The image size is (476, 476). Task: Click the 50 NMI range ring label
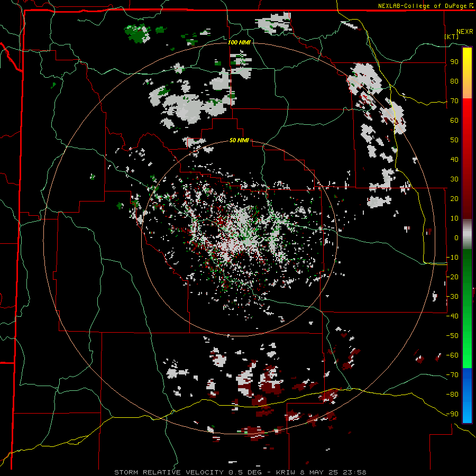[x=239, y=140]
